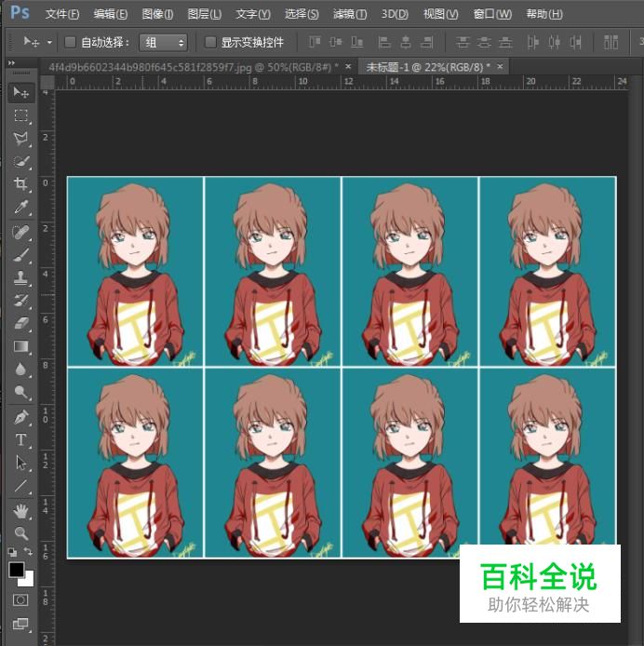Select the Gradient tool

pos(20,346)
